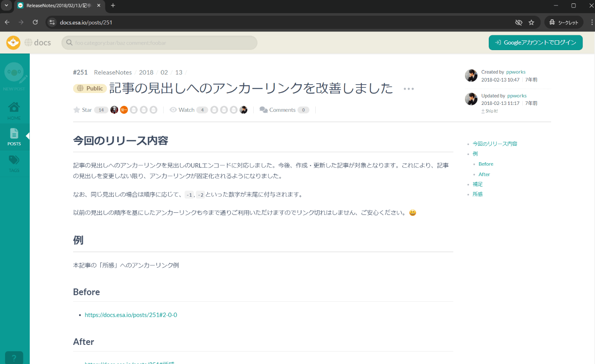Bookmark this page with star icon

[531, 23]
